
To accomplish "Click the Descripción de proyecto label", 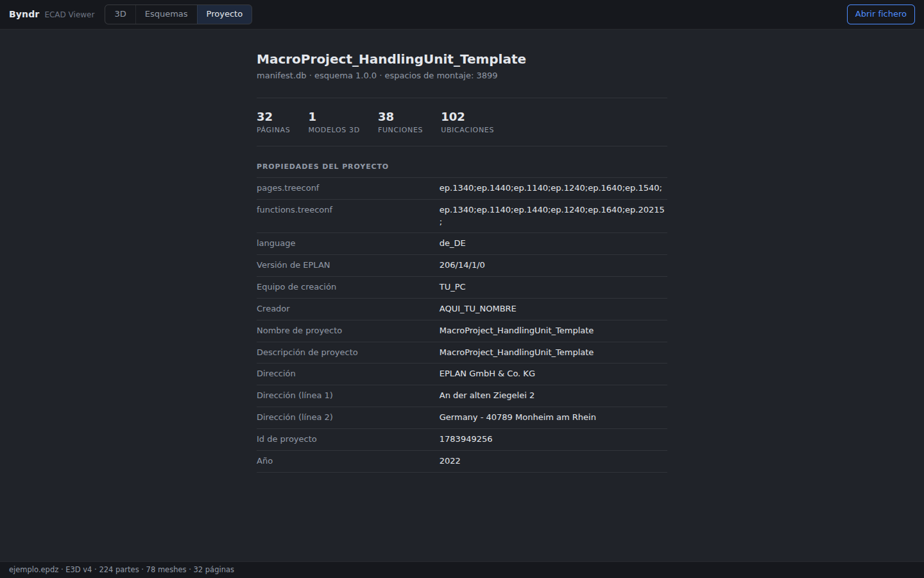I will (307, 353).
